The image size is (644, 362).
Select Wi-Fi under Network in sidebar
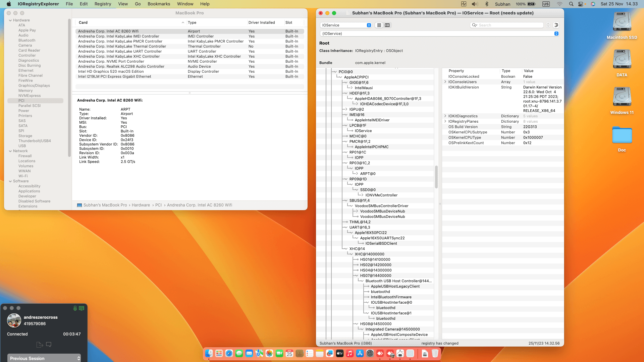tap(23, 176)
